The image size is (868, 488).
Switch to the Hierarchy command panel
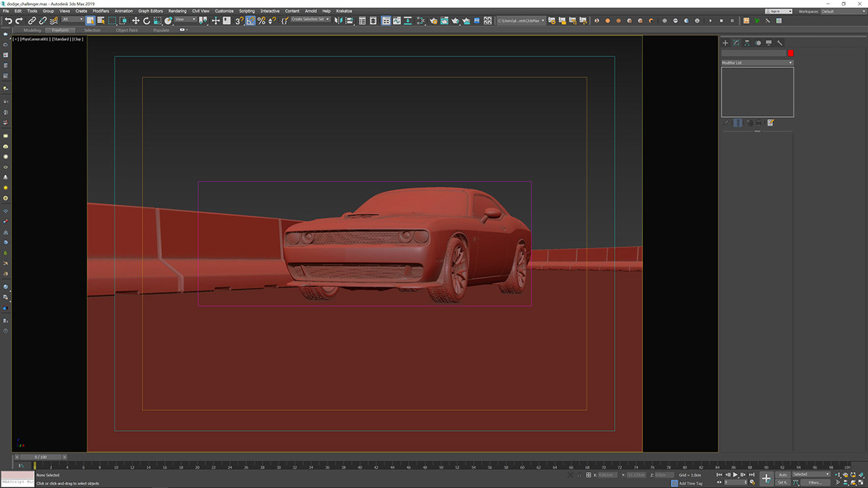coord(746,43)
